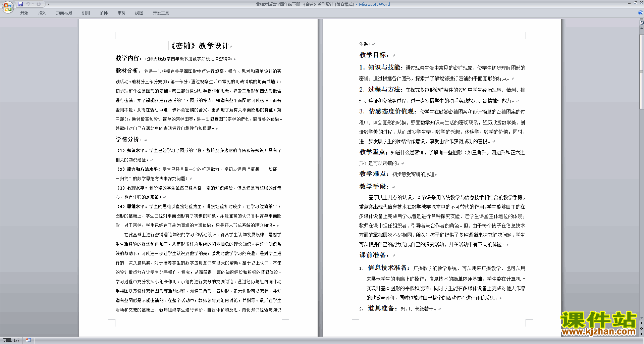Screen dimensions: 644x344
Task: Open the 开发工具 ribbon tab
Action: pyautogui.click(x=161, y=13)
